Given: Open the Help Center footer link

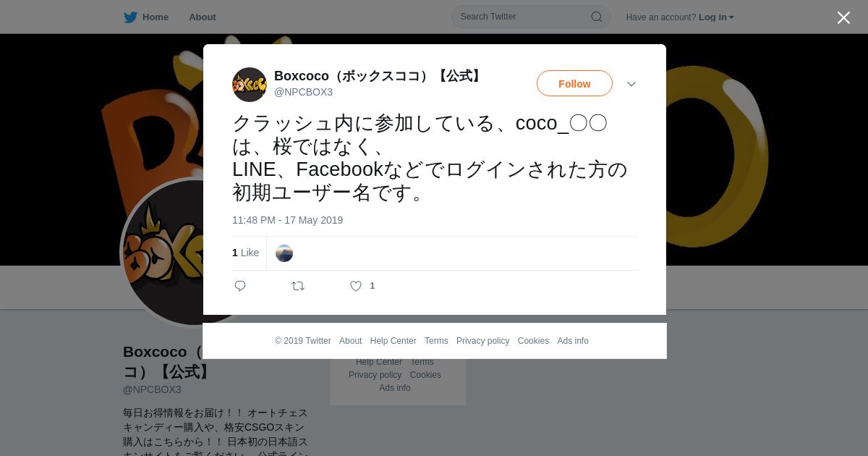Looking at the screenshot, I should (393, 341).
